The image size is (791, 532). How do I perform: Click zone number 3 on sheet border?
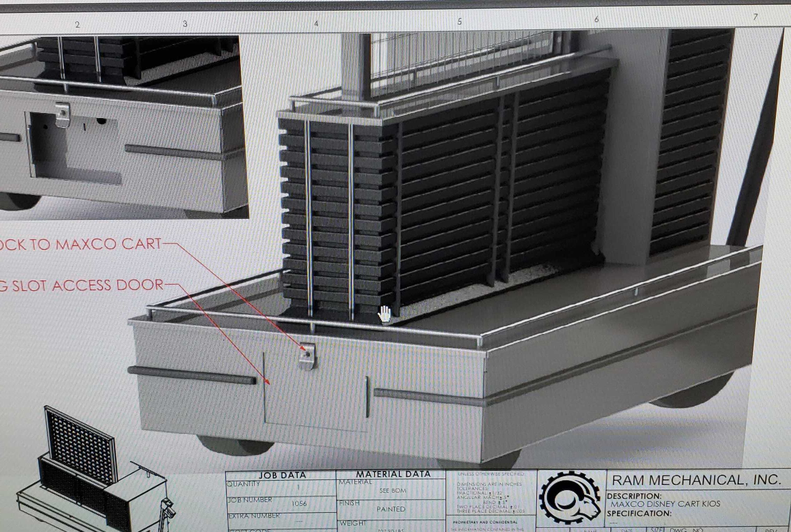185,24
